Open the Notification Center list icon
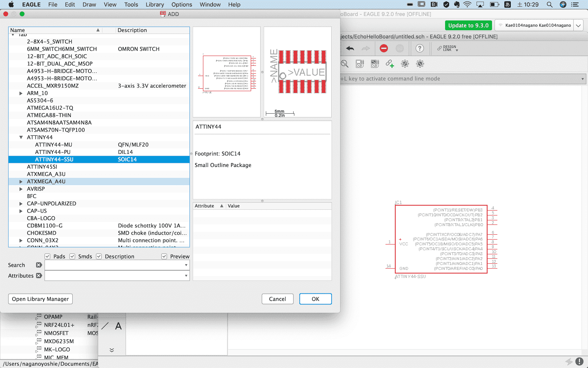The image size is (588, 368). click(x=575, y=4)
